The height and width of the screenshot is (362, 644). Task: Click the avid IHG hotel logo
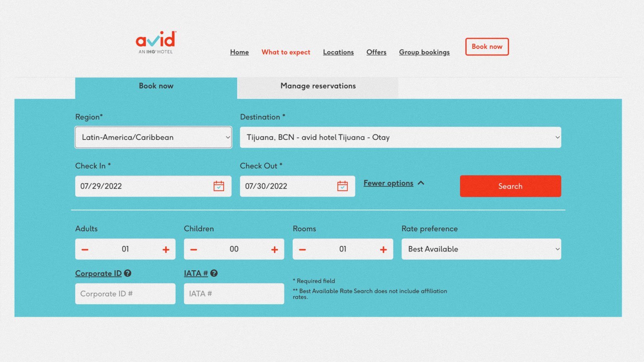coord(156,42)
